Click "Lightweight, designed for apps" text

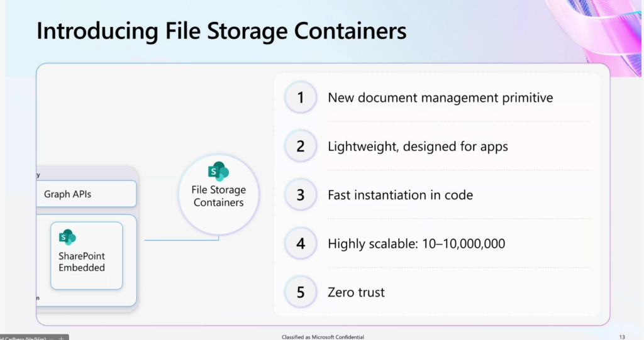(418, 146)
